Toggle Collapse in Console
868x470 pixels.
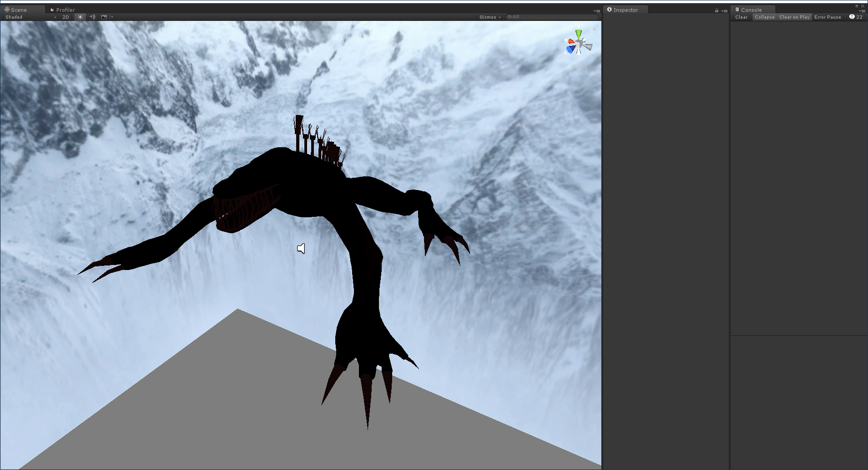point(764,17)
